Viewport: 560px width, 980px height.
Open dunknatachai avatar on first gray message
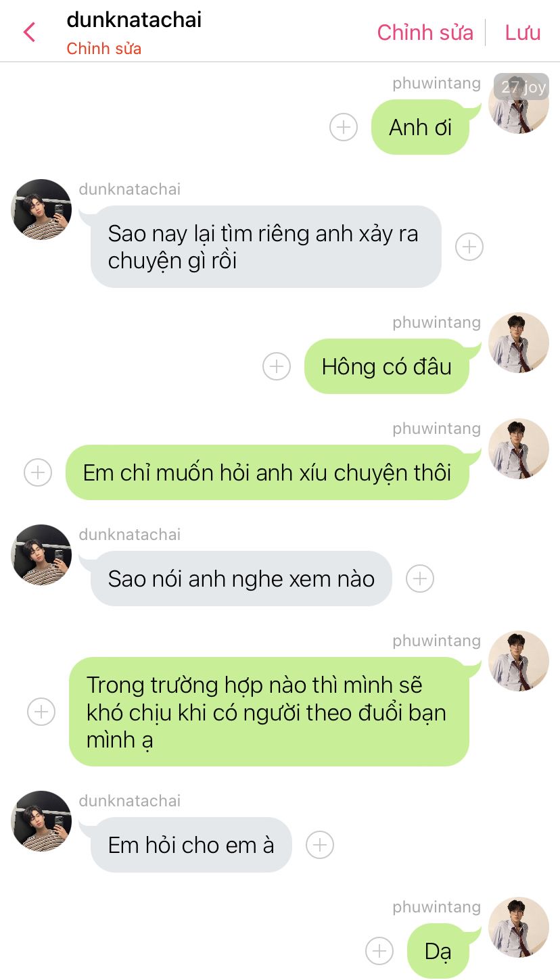tap(41, 209)
